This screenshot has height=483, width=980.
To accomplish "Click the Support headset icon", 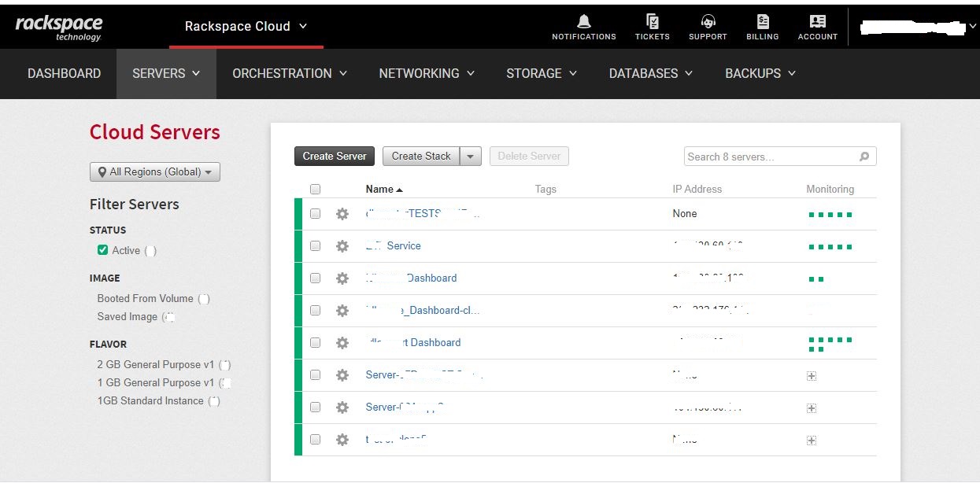I will 708,22.
